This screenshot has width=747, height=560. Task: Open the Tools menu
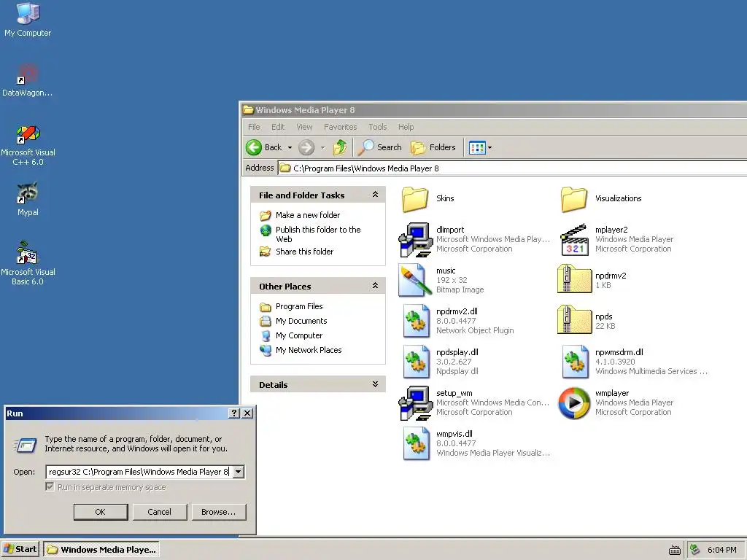click(377, 127)
